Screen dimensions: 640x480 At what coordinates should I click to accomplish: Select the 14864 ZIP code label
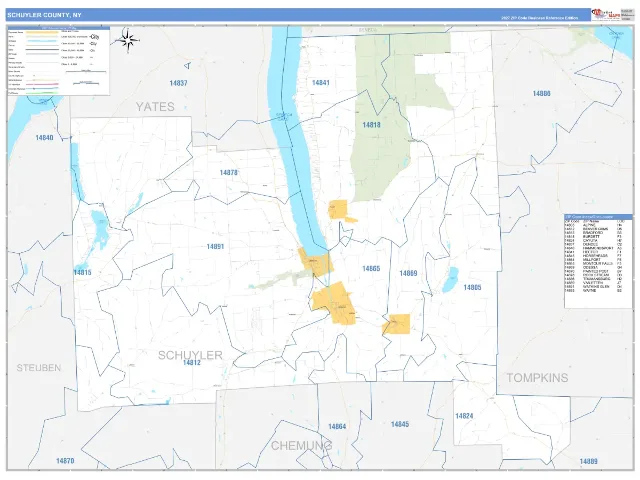pyautogui.click(x=337, y=427)
